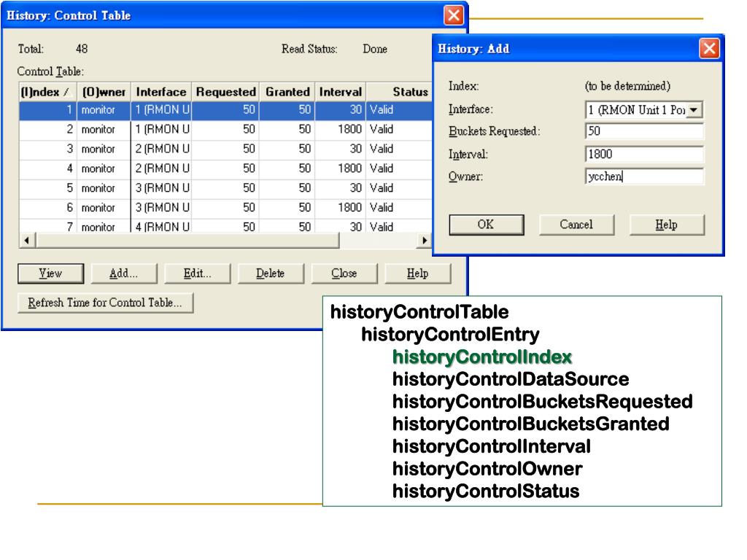
Task: Click the historyControlDataSource text
Action: tap(511, 379)
